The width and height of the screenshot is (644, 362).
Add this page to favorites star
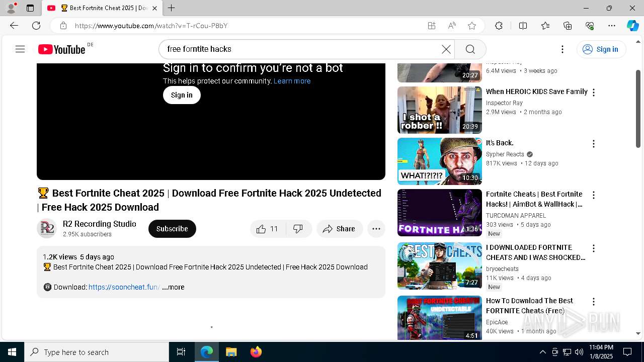pos(472,26)
